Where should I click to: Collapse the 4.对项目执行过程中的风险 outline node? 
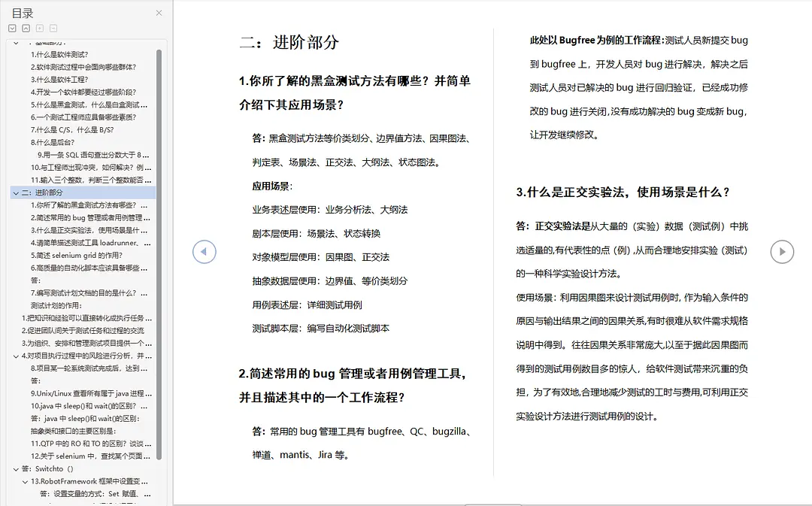point(16,356)
